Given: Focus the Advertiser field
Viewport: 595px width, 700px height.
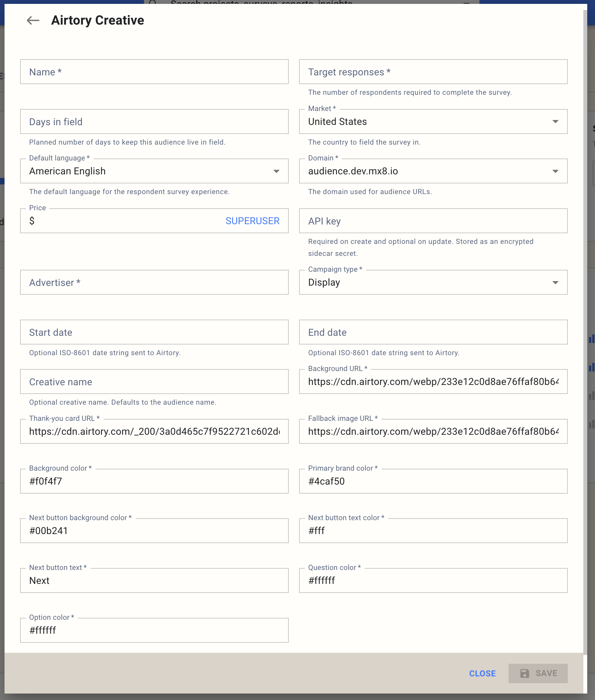Looking at the screenshot, I should pyautogui.click(x=154, y=282).
